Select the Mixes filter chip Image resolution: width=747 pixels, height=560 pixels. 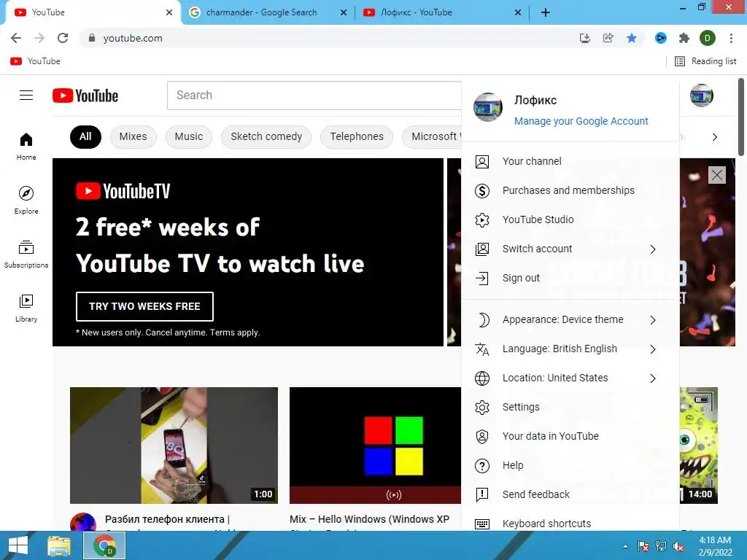tap(133, 136)
